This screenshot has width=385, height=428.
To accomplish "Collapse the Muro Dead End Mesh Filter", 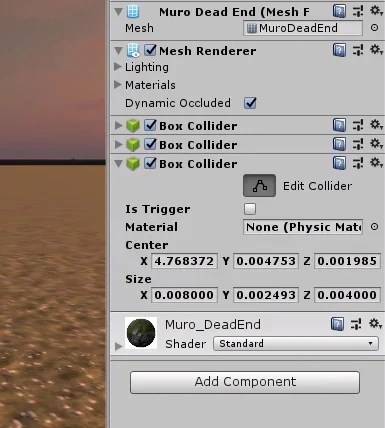I will [x=118, y=12].
